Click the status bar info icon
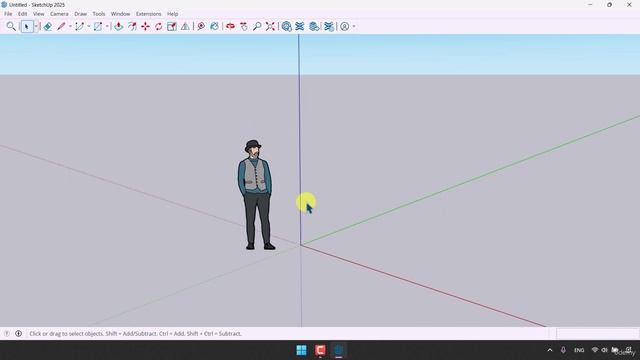This screenshot has width=640, height=360. [18, 333]
